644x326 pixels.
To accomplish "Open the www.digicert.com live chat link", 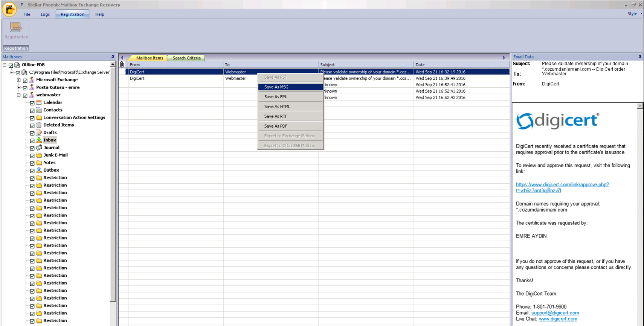I will [x=558, y=319].
